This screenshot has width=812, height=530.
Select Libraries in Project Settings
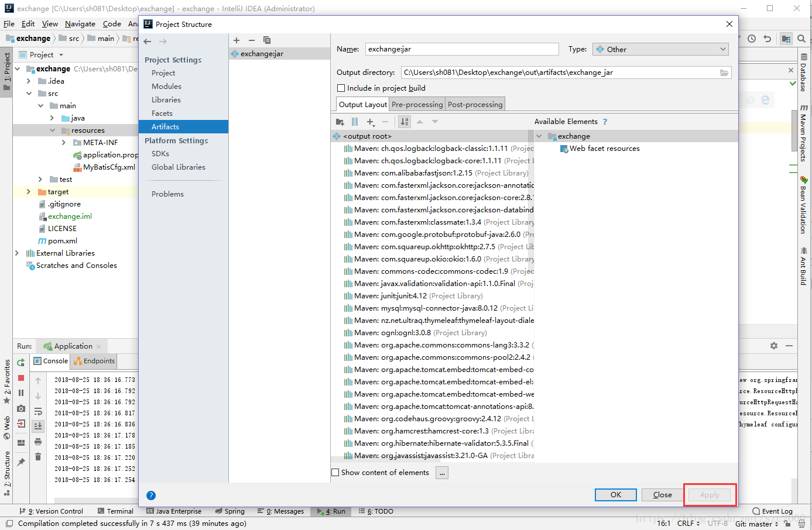tap(166, 100)
